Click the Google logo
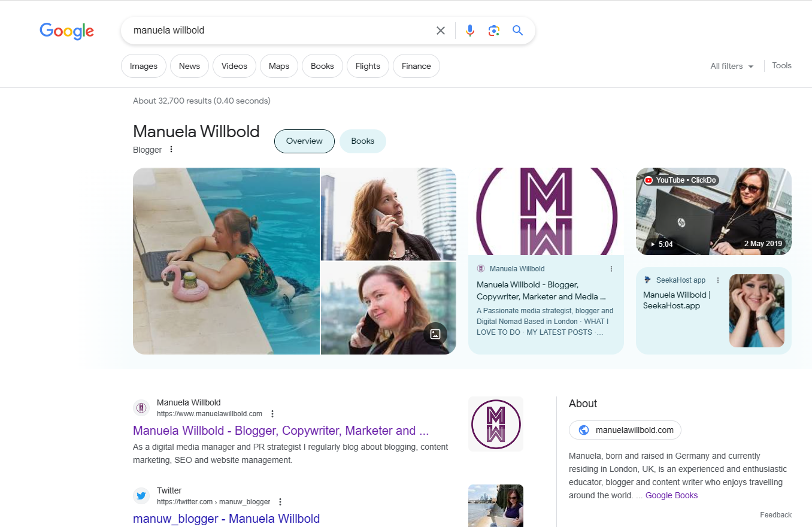Image resolution: width=812 pixels, height=527 pixels. tap(66, 31)
